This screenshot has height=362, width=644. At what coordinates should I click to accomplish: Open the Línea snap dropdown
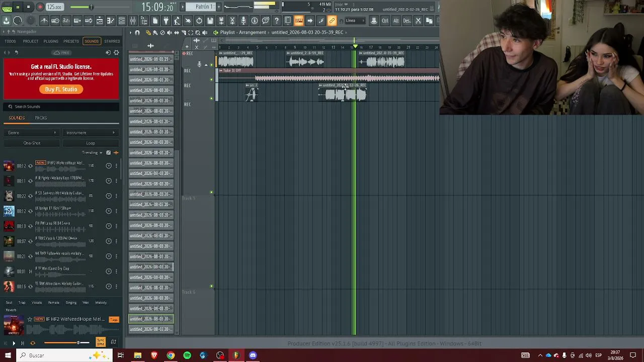[355, 21]
